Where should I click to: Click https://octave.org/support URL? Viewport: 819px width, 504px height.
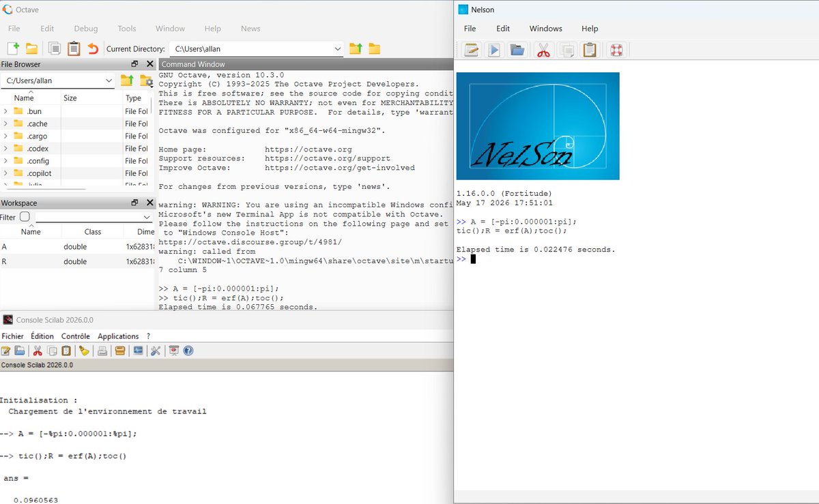pos(328,158)
